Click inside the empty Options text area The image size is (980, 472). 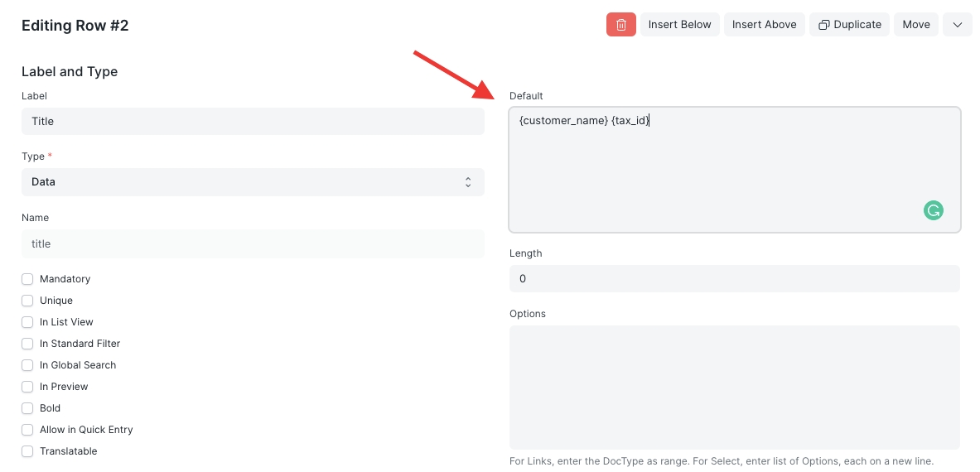(734, 387)
